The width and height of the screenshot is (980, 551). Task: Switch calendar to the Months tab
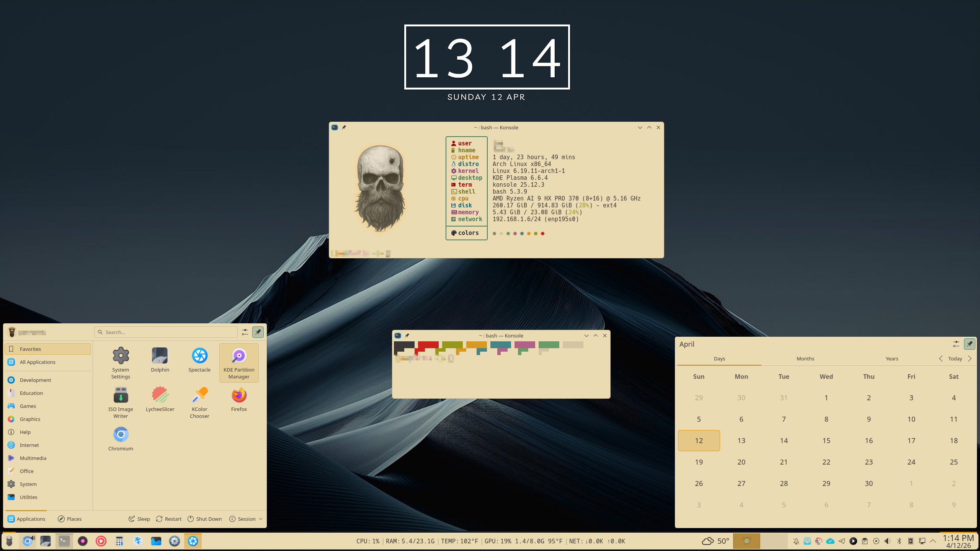(x=805, y=359)
